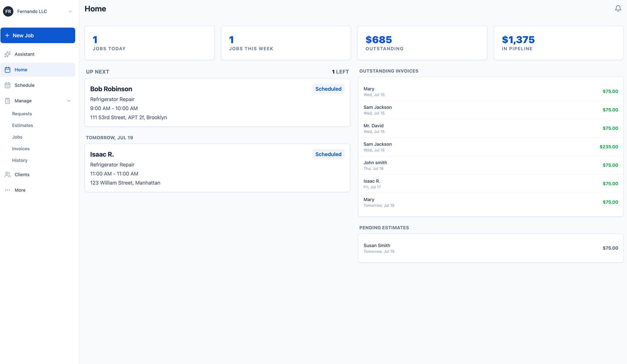Open the Estimates submenu item
Viewport: 627px width, 364px height.
[x=23, y=125]
